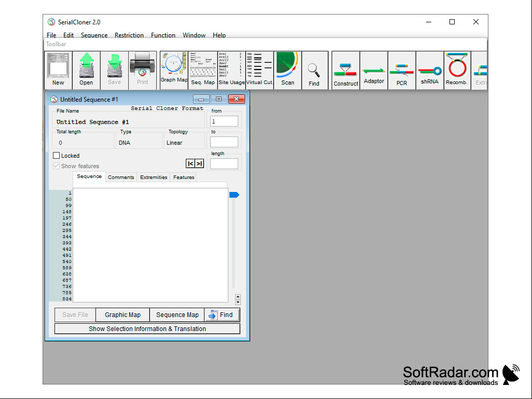Click the 'from' input field
Image resolution: width=532 pixels, height=399 pixels.
pos(224,121)
